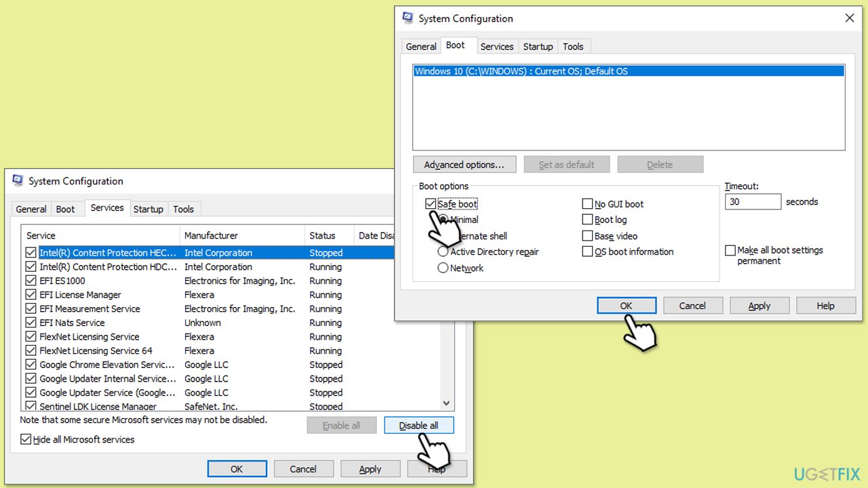Click Disable all button
The height and width of the screenshot is (488, 868).
tap(418, 426)
